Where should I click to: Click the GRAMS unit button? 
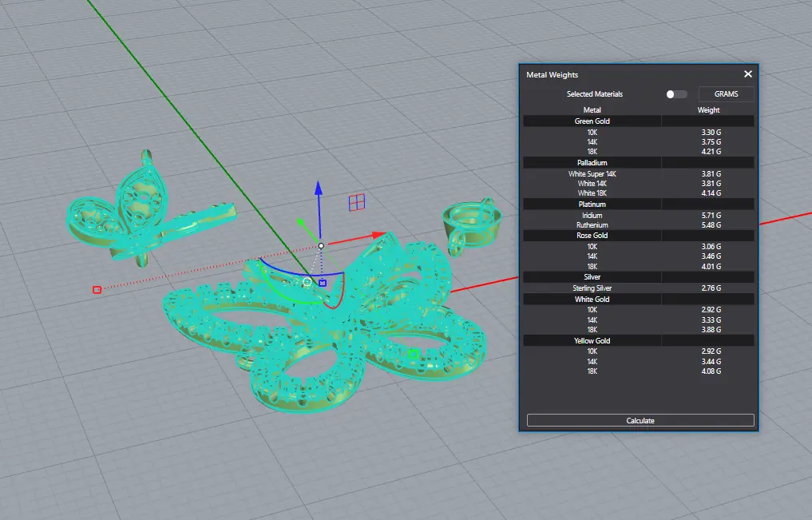[x=726, y=93]
